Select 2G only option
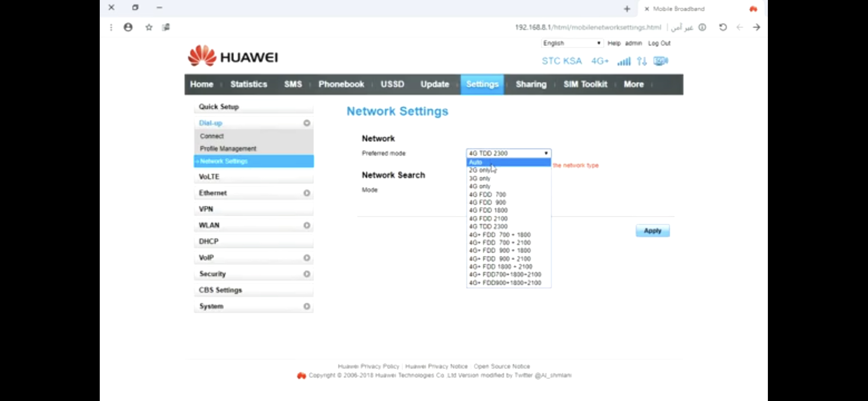Screen dimensions: 868x401 508,170
